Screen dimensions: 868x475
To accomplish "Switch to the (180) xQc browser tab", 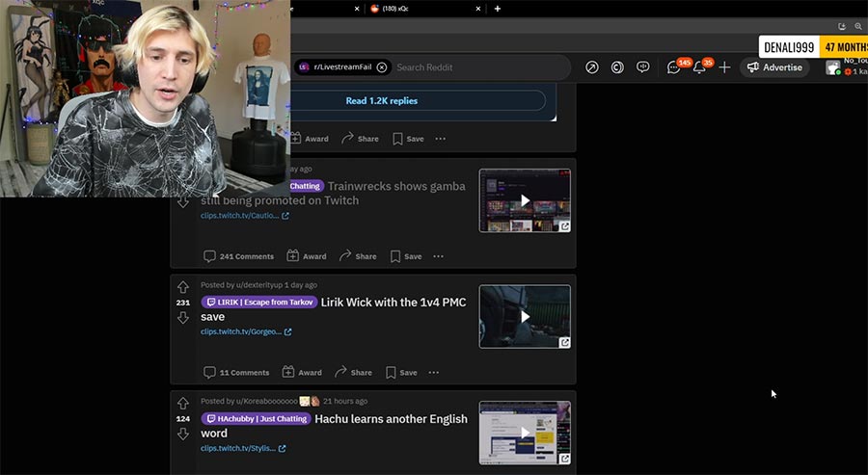I will [x=423, y=9].
